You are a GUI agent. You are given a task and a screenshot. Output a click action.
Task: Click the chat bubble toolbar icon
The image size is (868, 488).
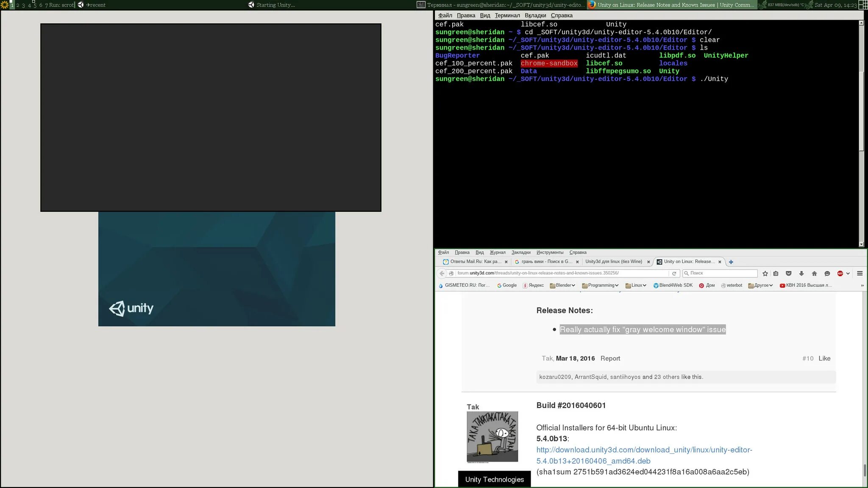click(827, 274)
